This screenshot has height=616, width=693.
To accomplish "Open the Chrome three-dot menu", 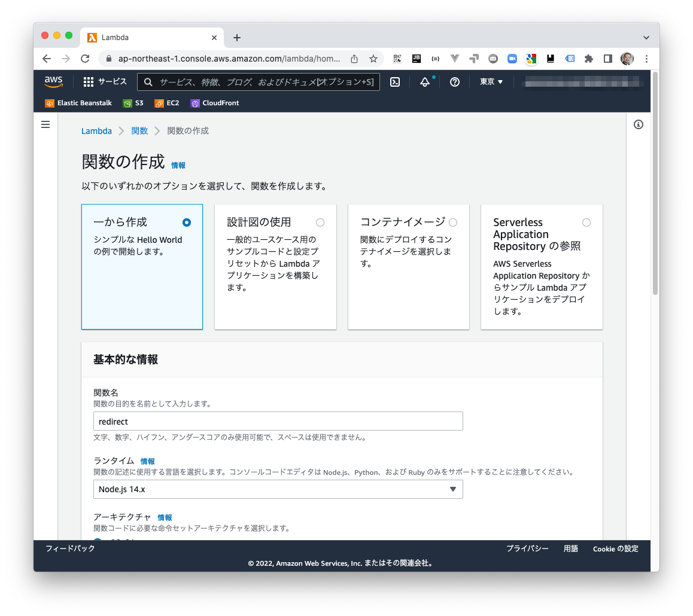I will 646,59.
